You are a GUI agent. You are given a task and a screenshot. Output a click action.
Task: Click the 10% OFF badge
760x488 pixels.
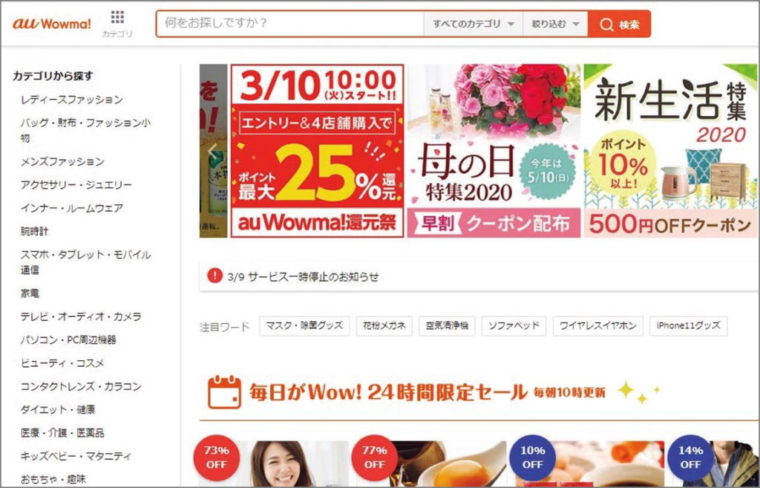coord(532,457)
